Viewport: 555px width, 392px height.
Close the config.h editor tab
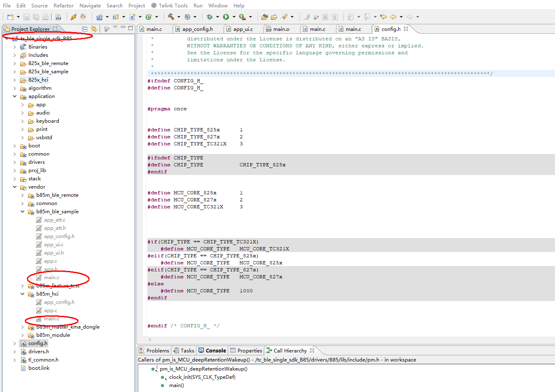point(406,29)
